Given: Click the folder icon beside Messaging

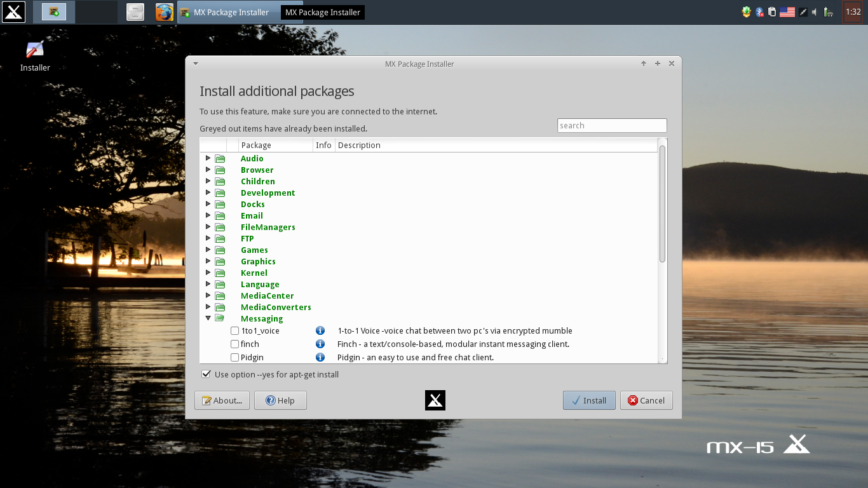Looking at the screenshot, I should point(220,318).
